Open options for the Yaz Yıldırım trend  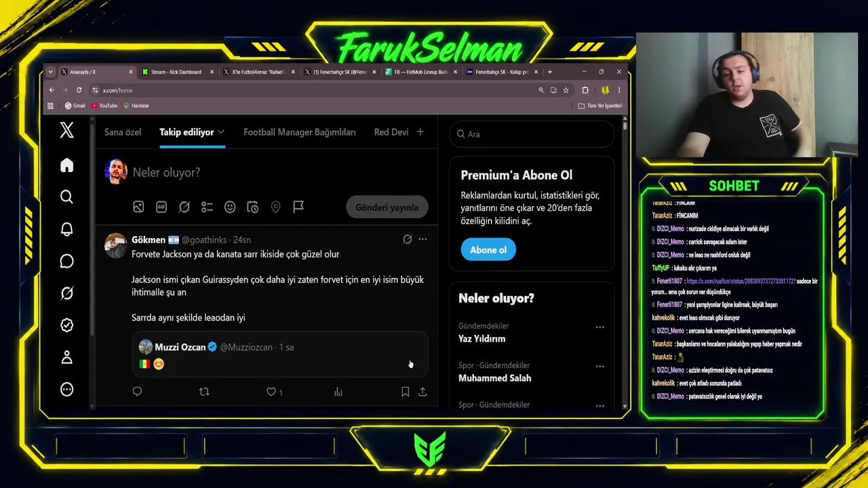(599, 327)
